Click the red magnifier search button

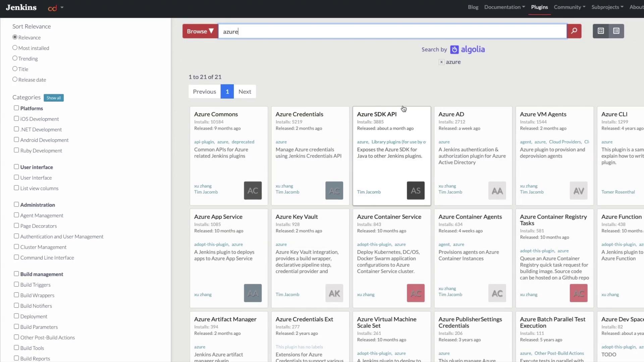click(x=574, y=31)
